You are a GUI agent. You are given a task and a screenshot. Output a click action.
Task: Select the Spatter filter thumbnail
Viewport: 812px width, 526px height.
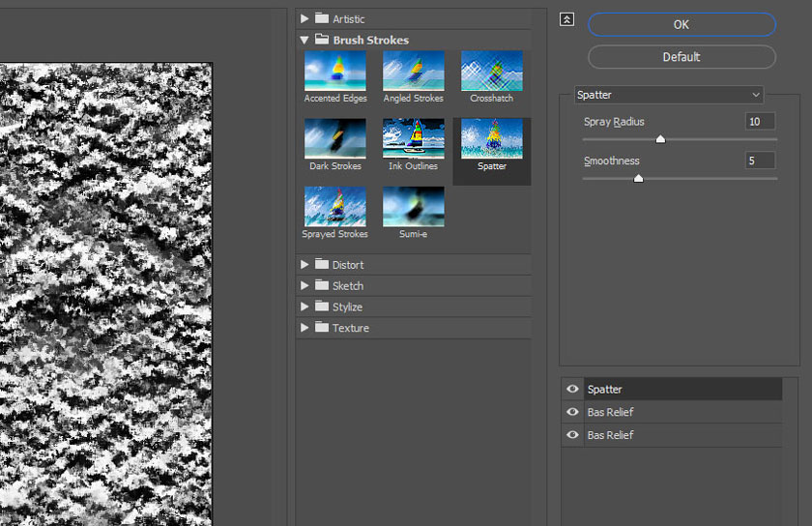point(491,139)
